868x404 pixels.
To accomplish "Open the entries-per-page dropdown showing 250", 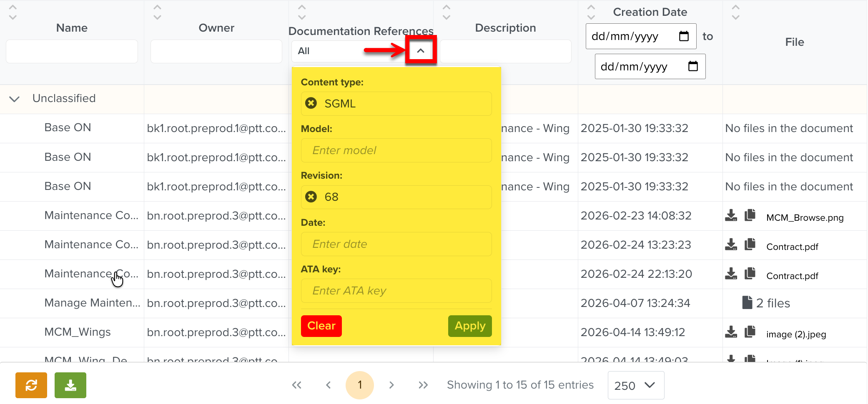I will tap(635, 385).
